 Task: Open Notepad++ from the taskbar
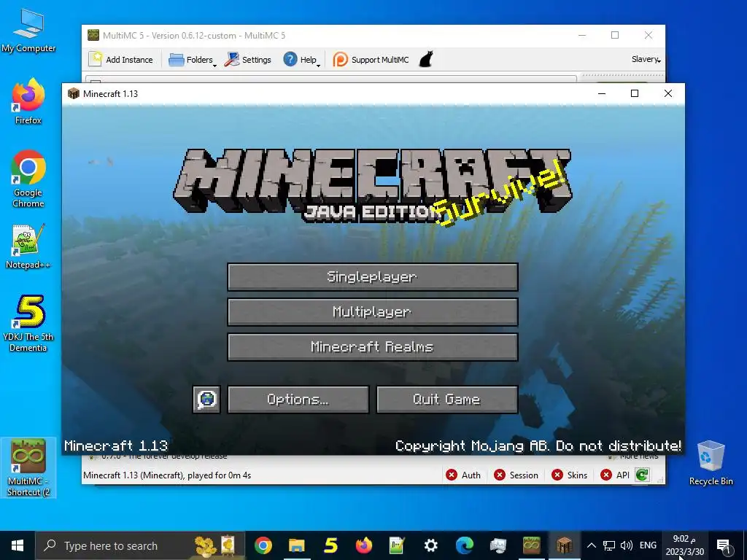[x=397, y=545]
